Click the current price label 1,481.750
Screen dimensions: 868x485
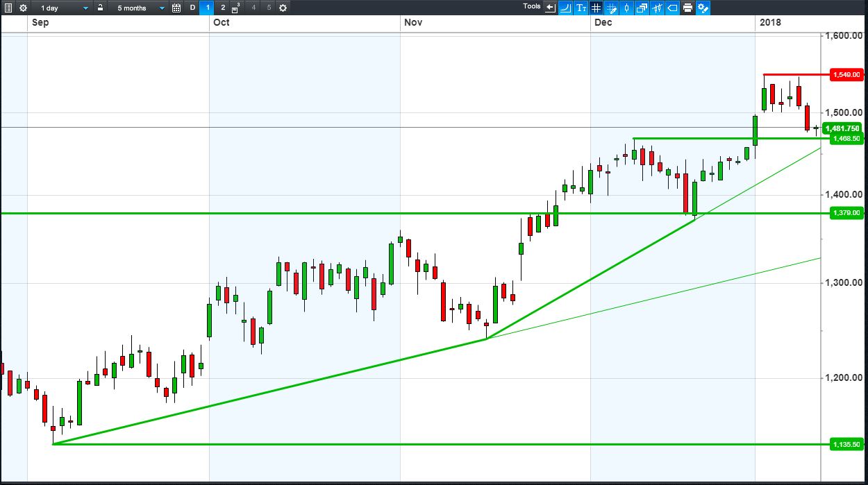click(x=842, y=128)
